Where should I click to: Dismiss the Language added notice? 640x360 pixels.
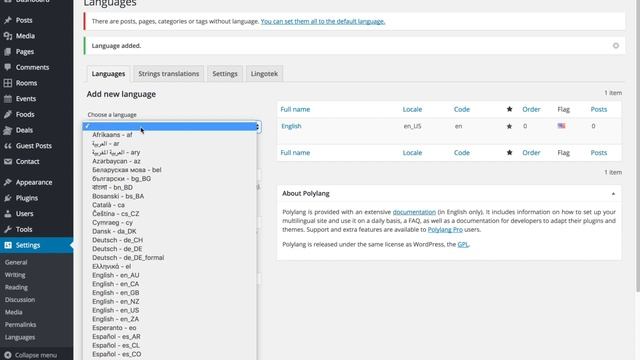pos(616,46)
